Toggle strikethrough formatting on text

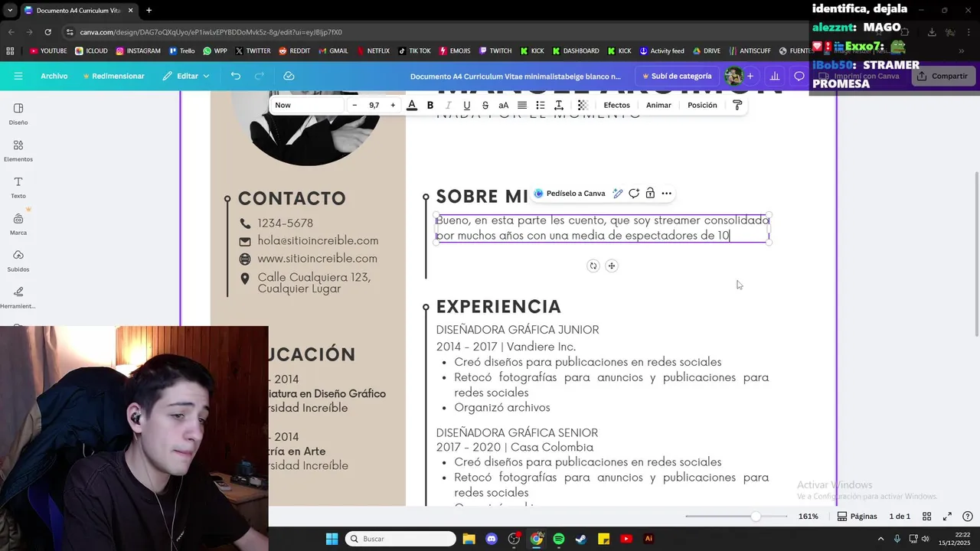tap(485, 105)
